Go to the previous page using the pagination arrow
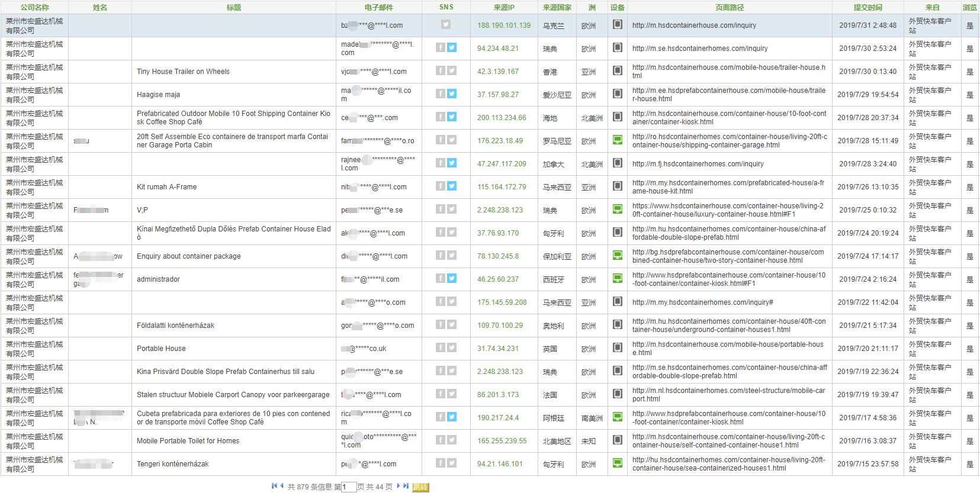980x496 pixels. (282, 486)
